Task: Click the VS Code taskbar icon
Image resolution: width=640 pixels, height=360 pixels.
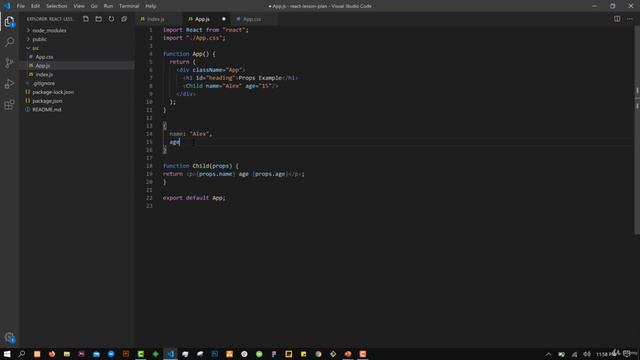Action: point(171,354)
